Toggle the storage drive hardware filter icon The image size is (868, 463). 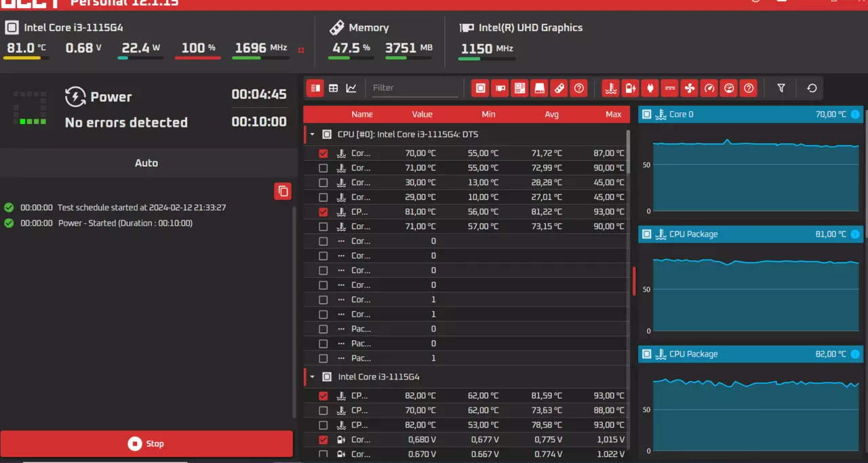539,88
